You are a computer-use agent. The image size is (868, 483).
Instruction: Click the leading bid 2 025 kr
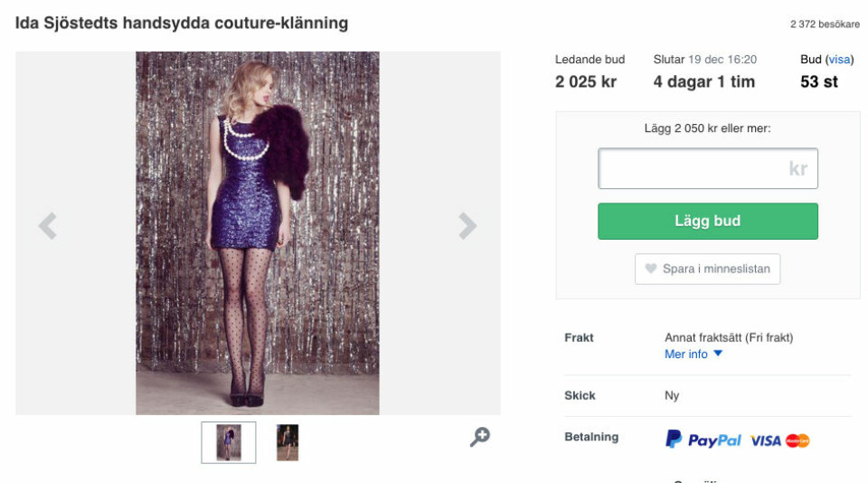tap(586, 81)
